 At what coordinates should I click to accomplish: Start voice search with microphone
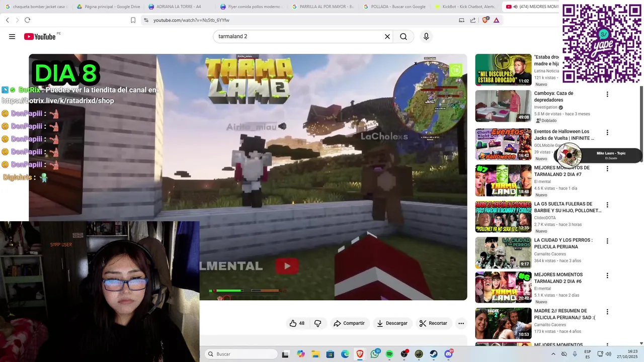point(426,37)
